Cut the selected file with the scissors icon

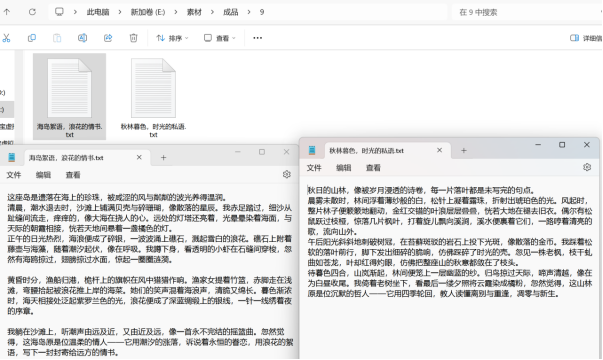(6, 38)
